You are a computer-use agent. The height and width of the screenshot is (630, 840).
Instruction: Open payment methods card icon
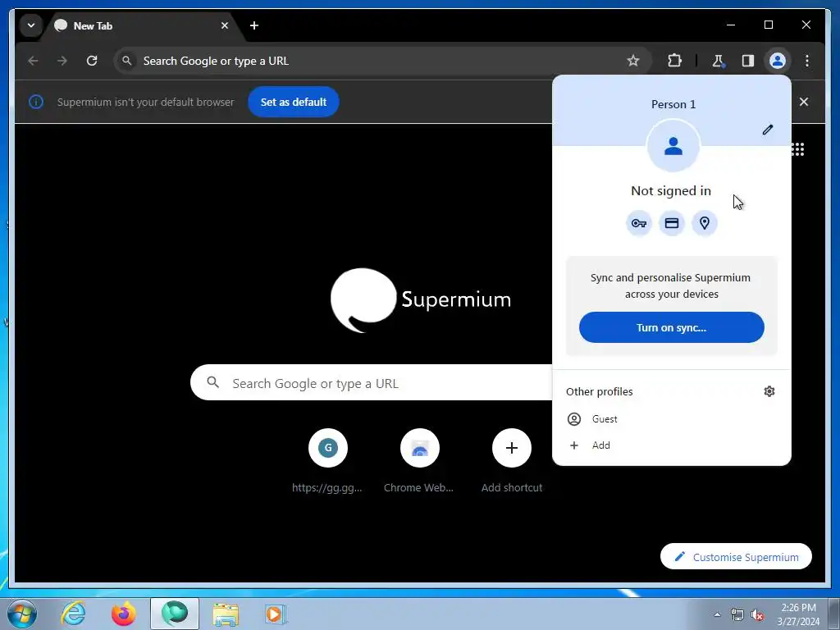pyautogui.click(x=672, y=223)
